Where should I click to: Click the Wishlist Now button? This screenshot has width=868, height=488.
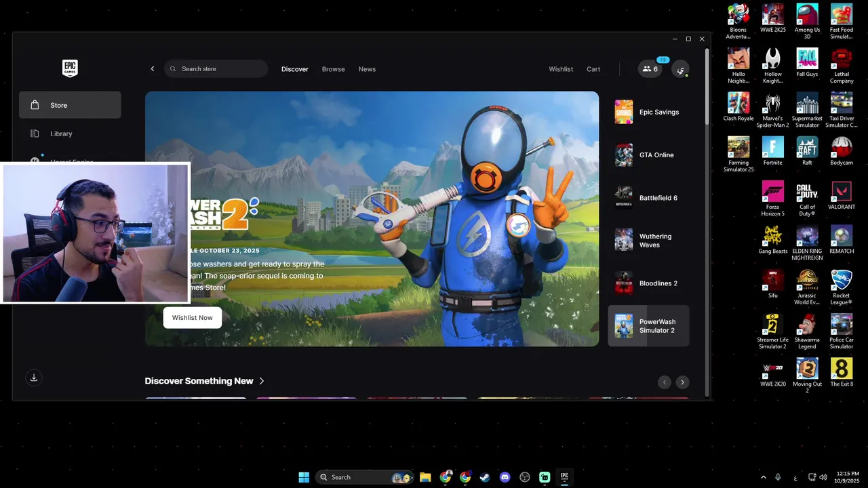pyautogui.click(x=192, y=317)
